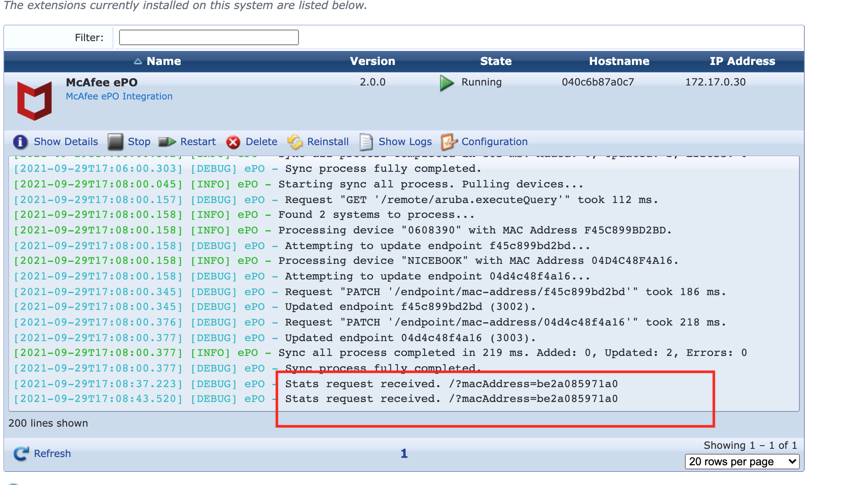Sort by the Version column header
868x485 pixels.
point(372,61)
